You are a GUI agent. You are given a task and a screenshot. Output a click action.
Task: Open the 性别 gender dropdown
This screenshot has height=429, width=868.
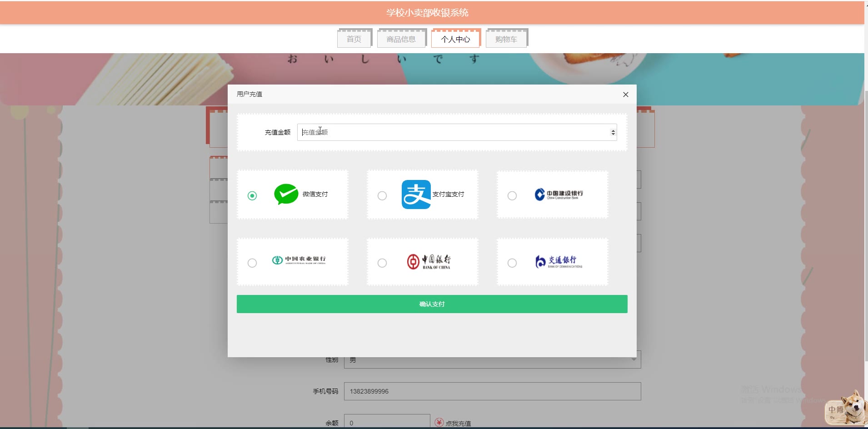tap(492, 359)
